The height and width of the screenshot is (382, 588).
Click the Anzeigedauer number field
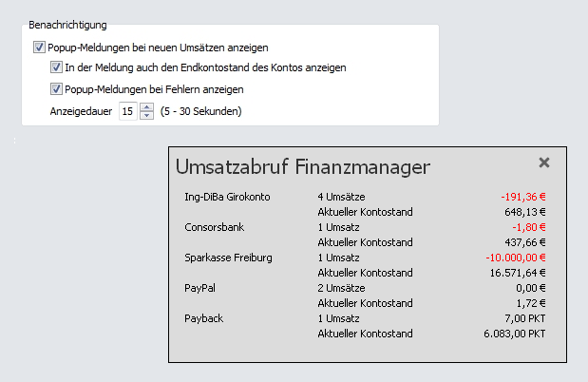coord(128,111)
